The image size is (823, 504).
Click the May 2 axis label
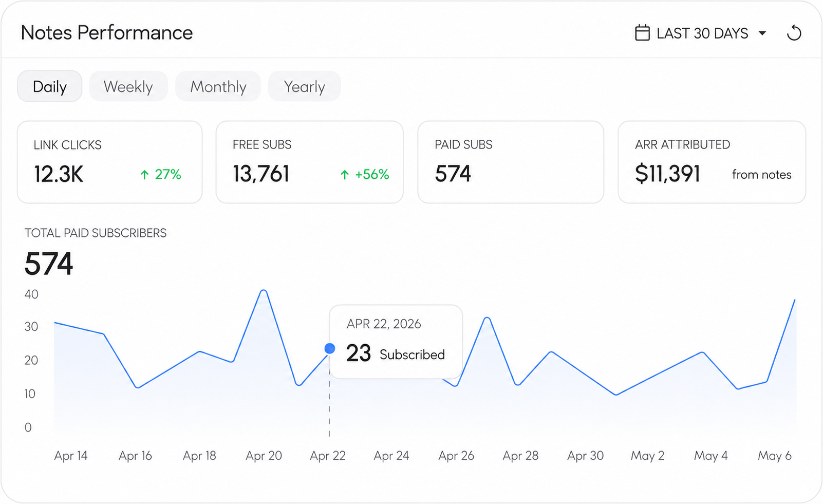647,456
